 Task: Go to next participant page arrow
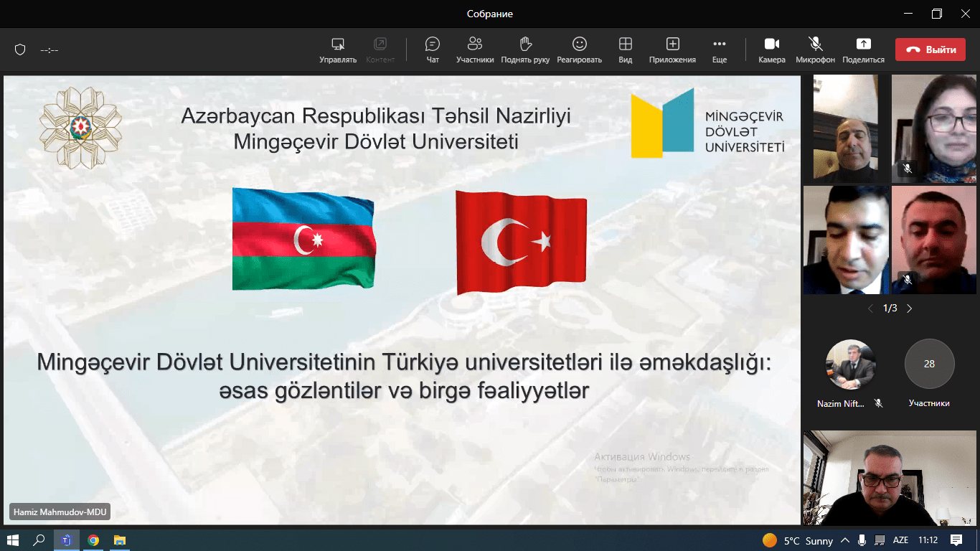coord(910,309)
